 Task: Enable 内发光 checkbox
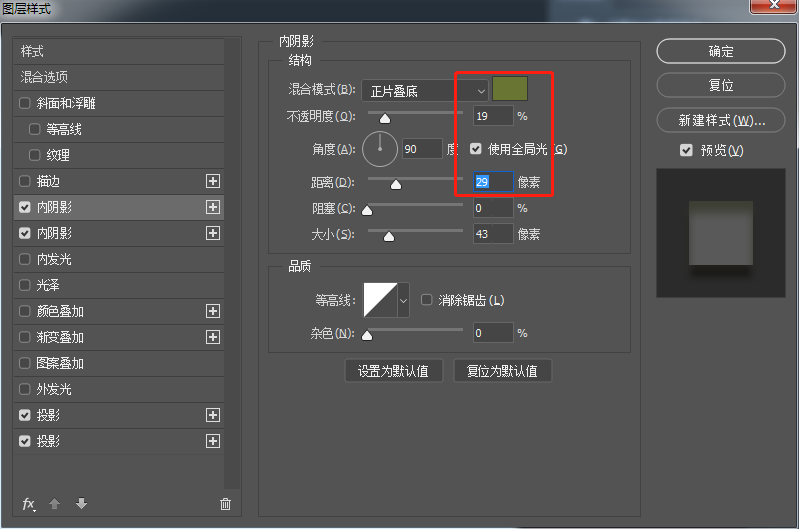point(24,259)
